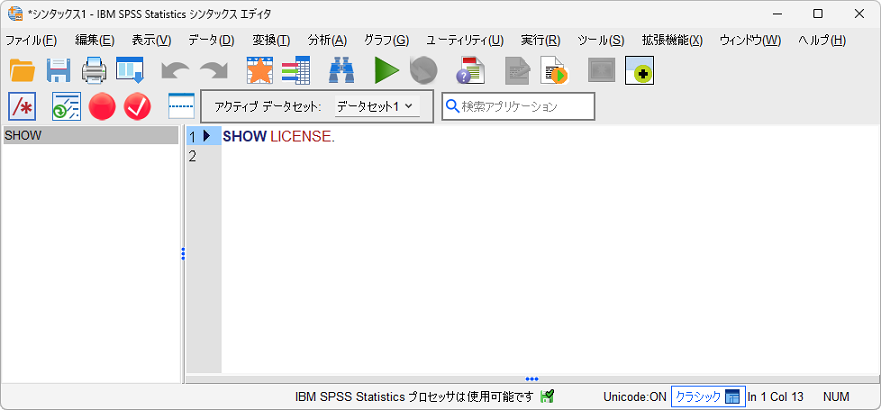Toggle the red circle breakpoint button
The width and height of the screenshot is (881, 410).
[x=102, y=106]
